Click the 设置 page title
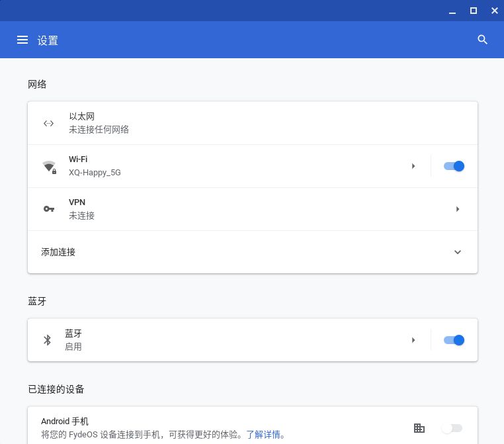The width and height of the screenshot is (504, 444). point(48,40)
